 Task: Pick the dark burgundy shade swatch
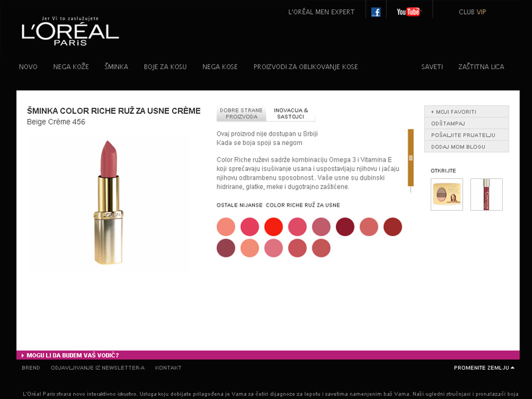(345, 227)
